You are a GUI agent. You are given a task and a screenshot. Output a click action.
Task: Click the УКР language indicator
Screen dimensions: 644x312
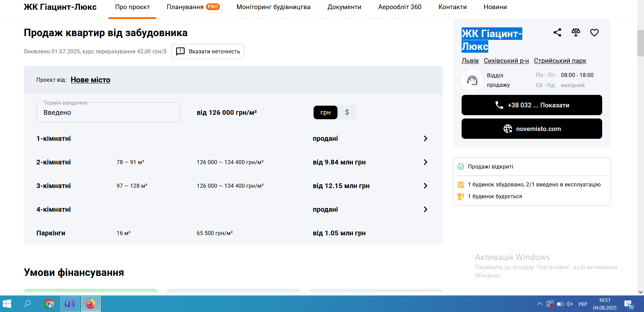(583, 304)
